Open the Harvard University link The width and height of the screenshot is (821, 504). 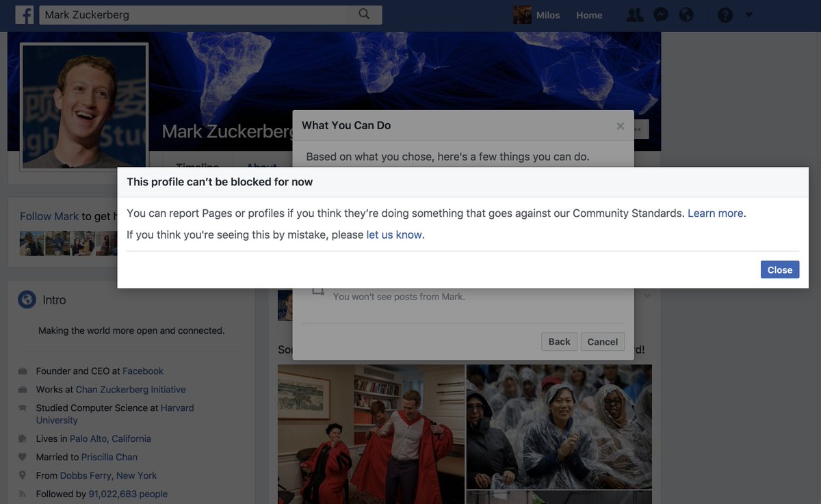coord(115,414)
